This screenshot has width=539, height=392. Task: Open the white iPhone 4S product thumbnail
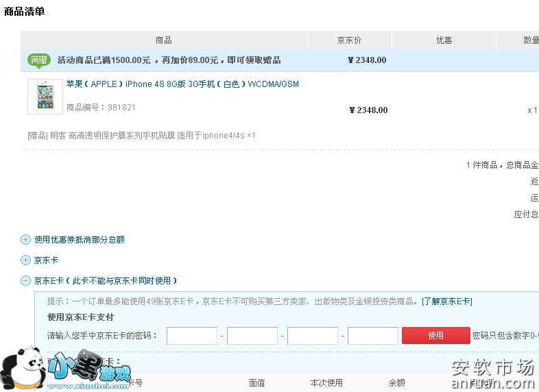45,97
